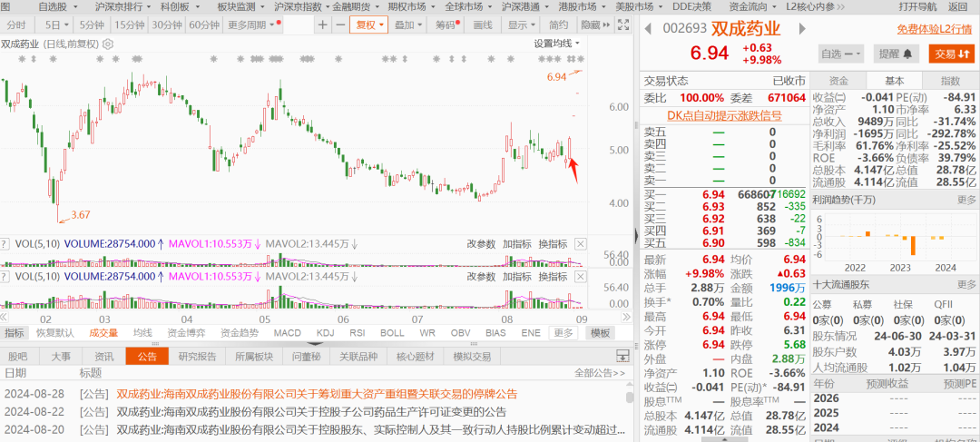Expand the 显示 display dropdown

521,25
